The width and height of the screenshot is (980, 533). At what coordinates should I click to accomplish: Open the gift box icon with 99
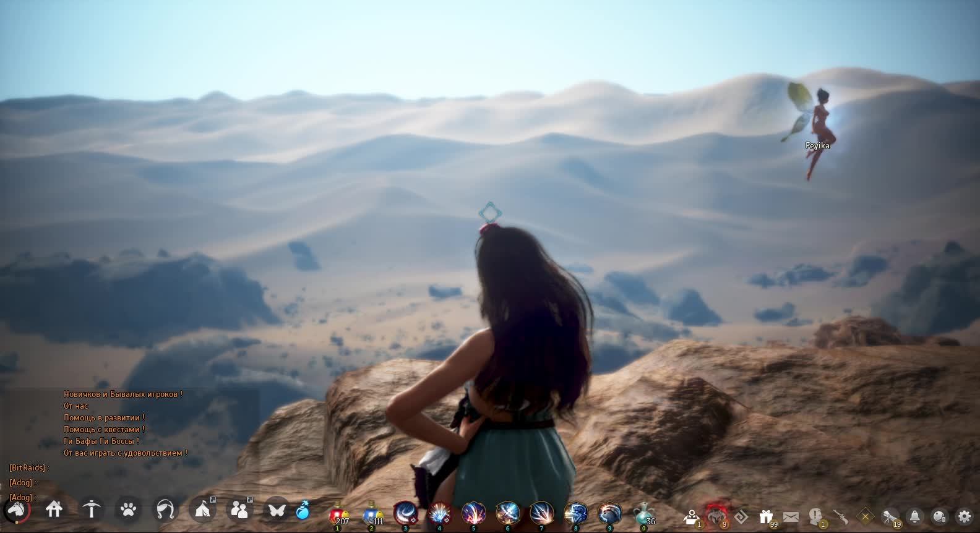coord(767,517)
